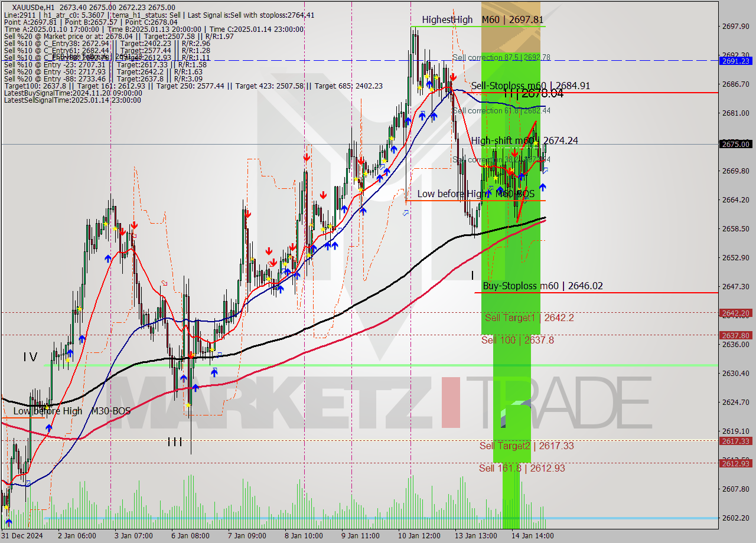Click the Sell correction 87.5 2692.78 label
This screenshot has width=756, height=543.
click(x=501, y=57)
